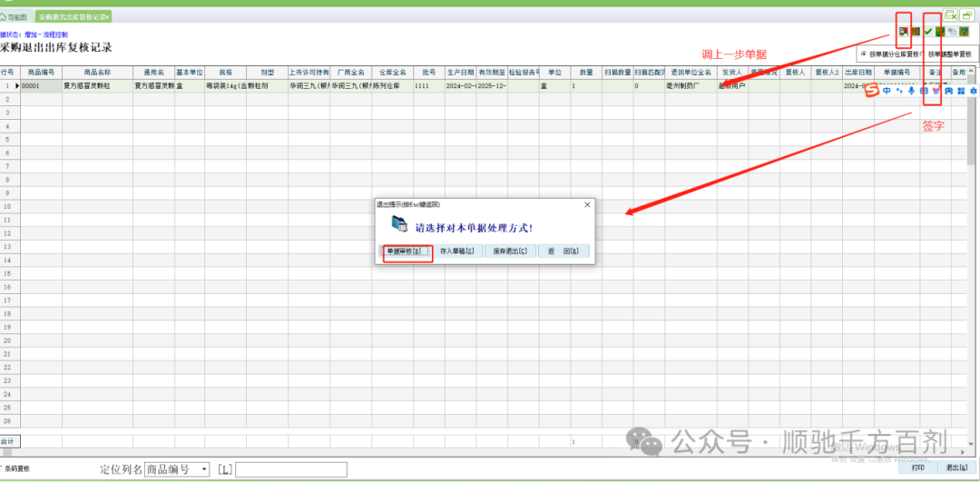Close the 退出提示 dialog with X
Image resolution: width=980 pixels, height=482 pixels.
pos(587,204)
